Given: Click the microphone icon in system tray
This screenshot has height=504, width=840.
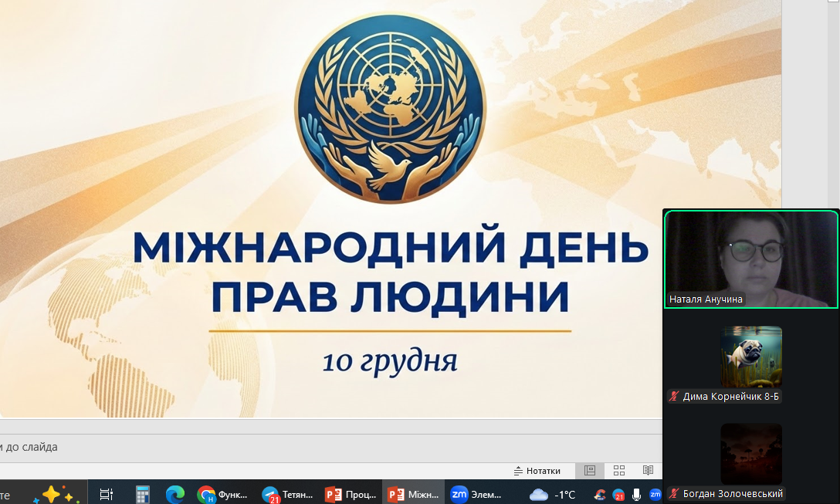Looking at the screenshot, I should point(637,494).
